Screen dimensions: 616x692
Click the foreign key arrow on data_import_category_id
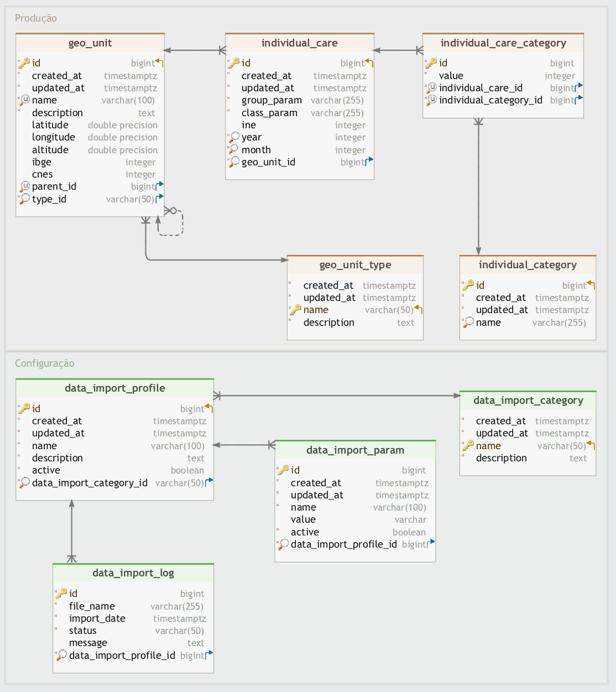pyautogui.click(x=209, y=482)
